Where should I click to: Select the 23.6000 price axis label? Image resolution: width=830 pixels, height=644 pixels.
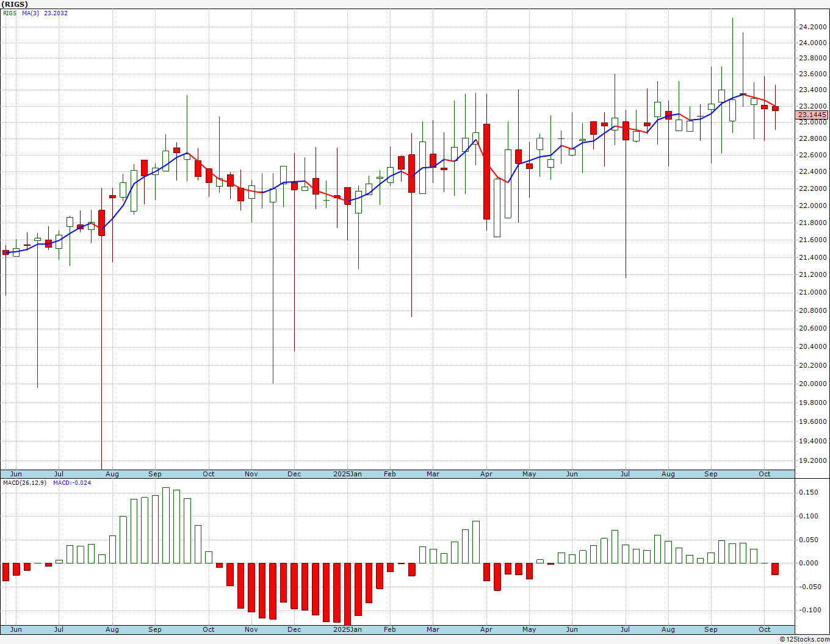click(x=812, y=74)
